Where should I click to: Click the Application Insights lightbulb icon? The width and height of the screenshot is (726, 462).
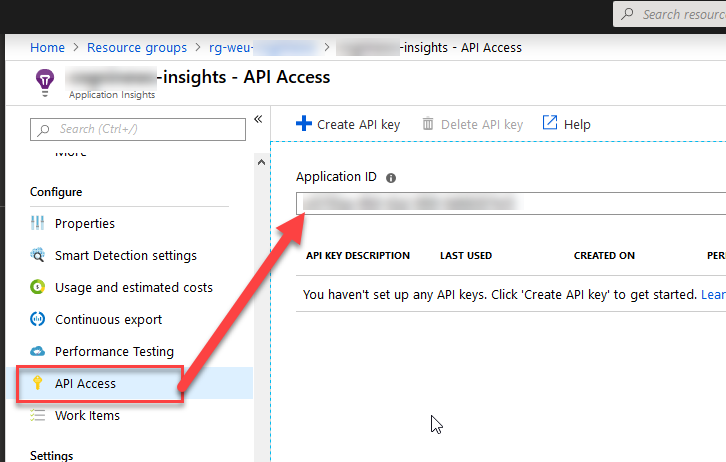[x=45, y=82]
